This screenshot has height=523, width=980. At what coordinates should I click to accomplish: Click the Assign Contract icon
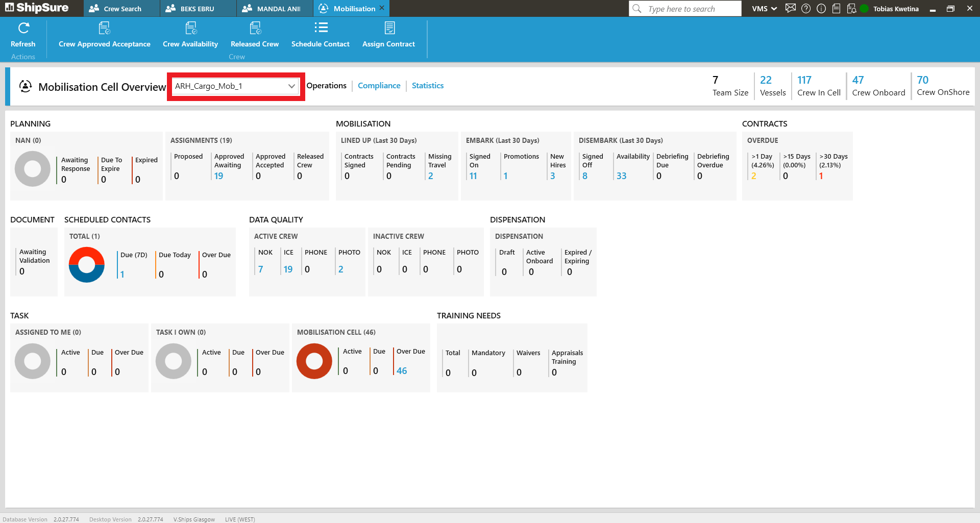click(x=389, y=28)
